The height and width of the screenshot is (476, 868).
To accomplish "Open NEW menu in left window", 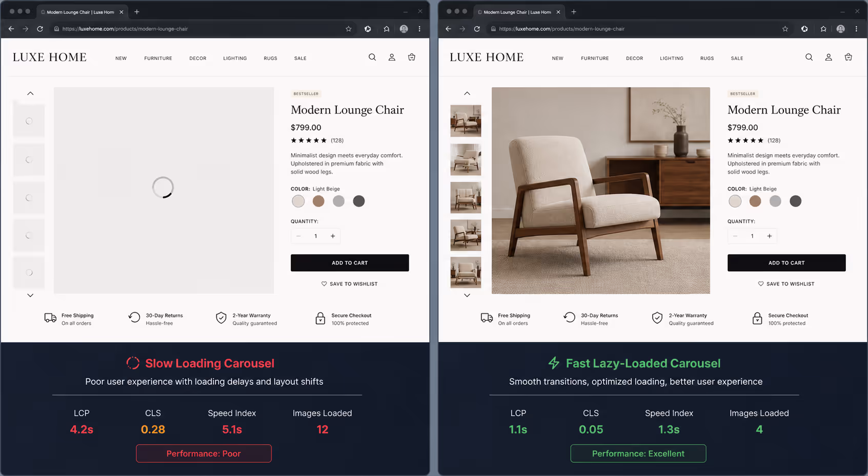I will tap(121, 58).
